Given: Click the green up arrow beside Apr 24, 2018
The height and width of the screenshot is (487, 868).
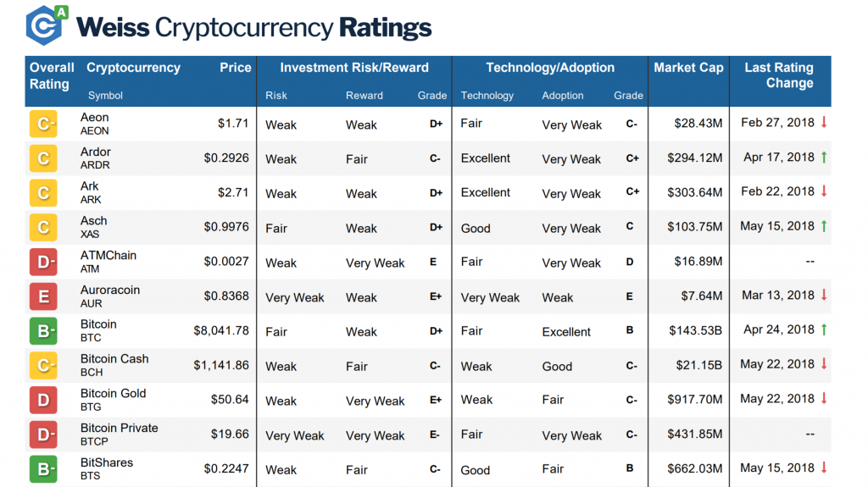Looking at the screenshot, I should tap(823, 330).
